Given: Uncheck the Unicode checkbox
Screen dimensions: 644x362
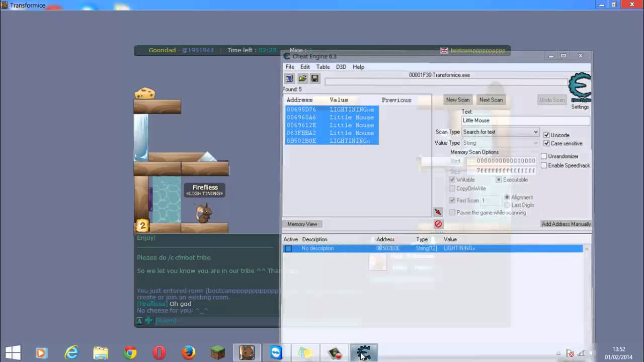Looking at the screenshot, I should click(546, 135).
